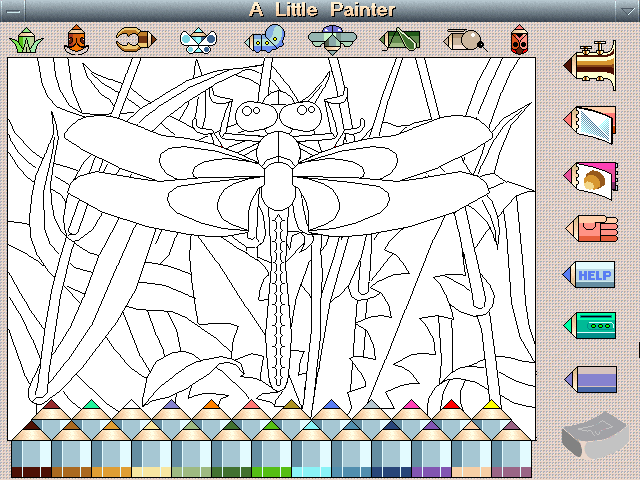Pick the royal blue colored pencil
This screenshot has width=640, height=480.
click(331, 410)
